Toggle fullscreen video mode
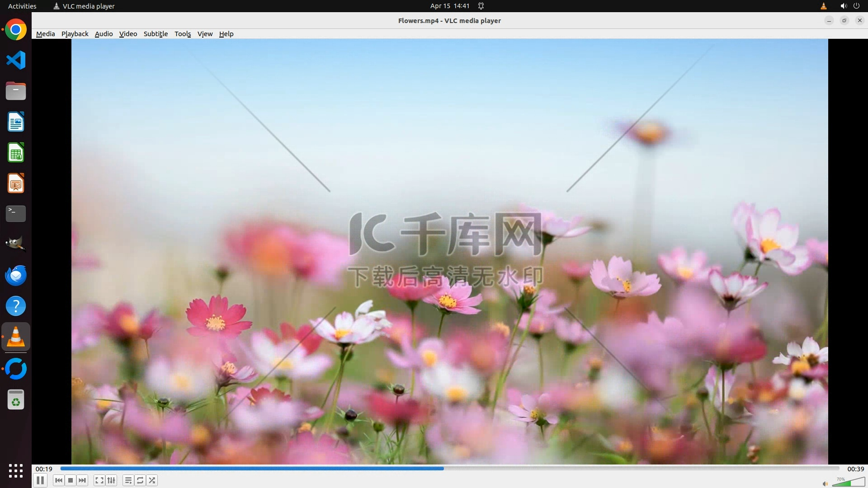Viewport: 868px width, 488px height. click(99, 480)
